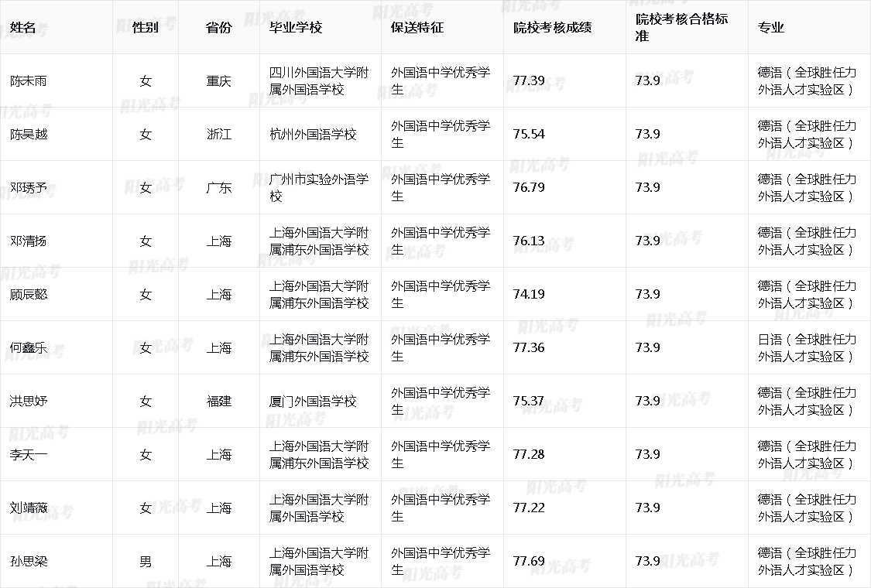
Task: Select the name 顾辰懿
Action: click(x=29, y=294)
